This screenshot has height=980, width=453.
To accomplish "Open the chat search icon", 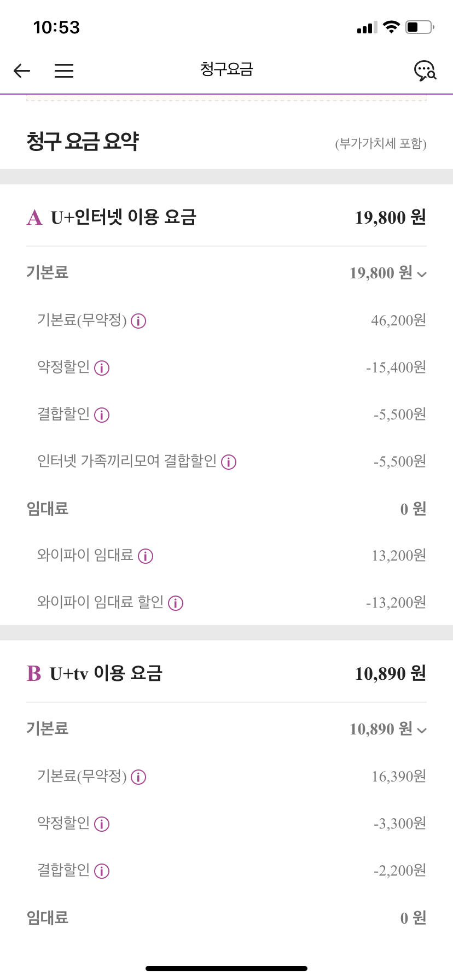I will (x=425, y=71).
